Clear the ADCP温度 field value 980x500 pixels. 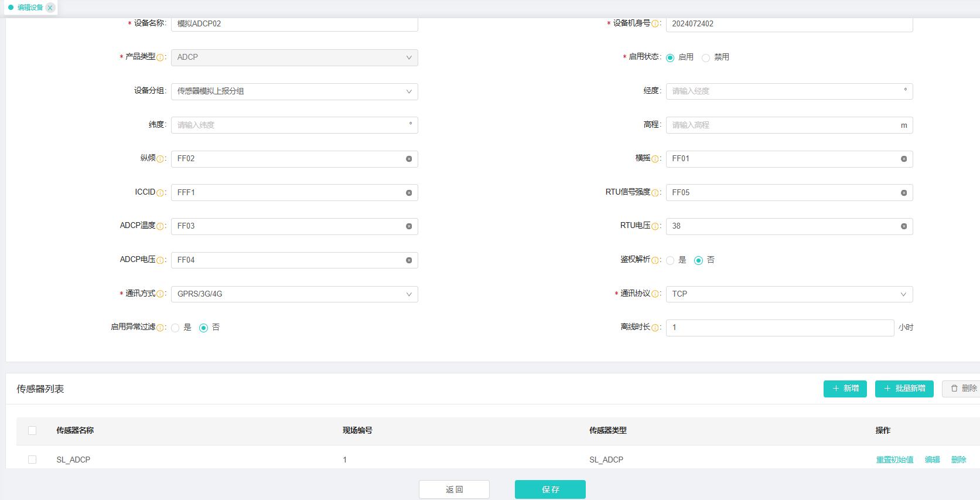click(x=409, y=226)
